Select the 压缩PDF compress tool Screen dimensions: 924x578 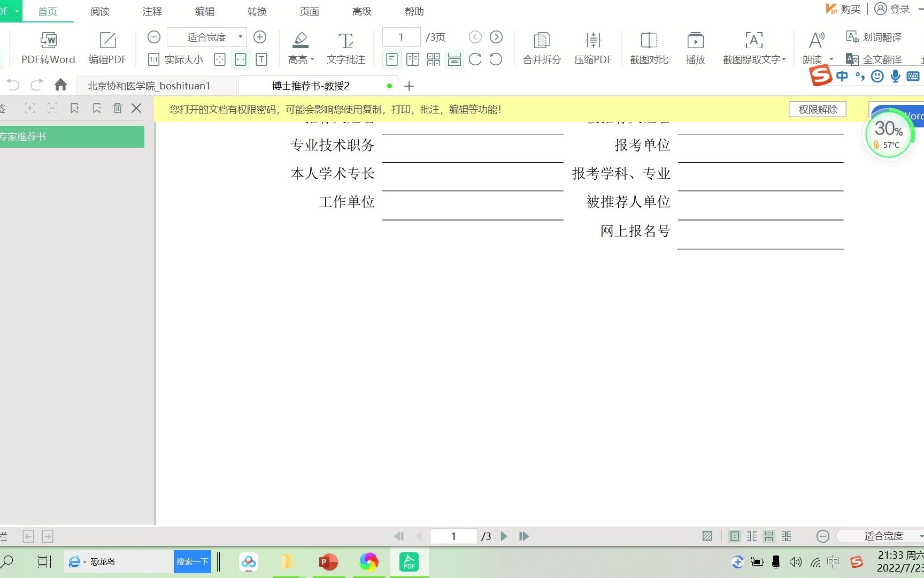(594, 48)
